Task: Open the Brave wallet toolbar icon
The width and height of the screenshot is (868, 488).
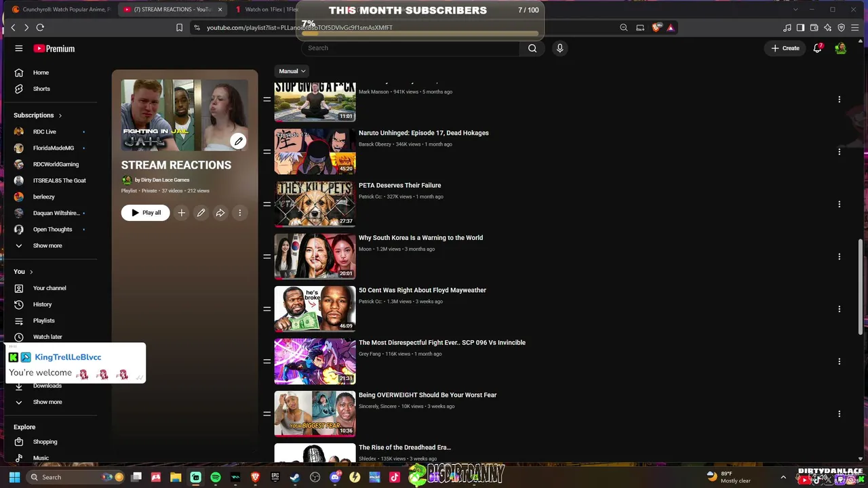Action: click(814, 28)
